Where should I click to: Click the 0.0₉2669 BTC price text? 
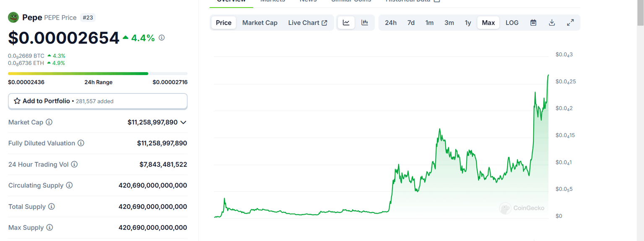[26, 56]
